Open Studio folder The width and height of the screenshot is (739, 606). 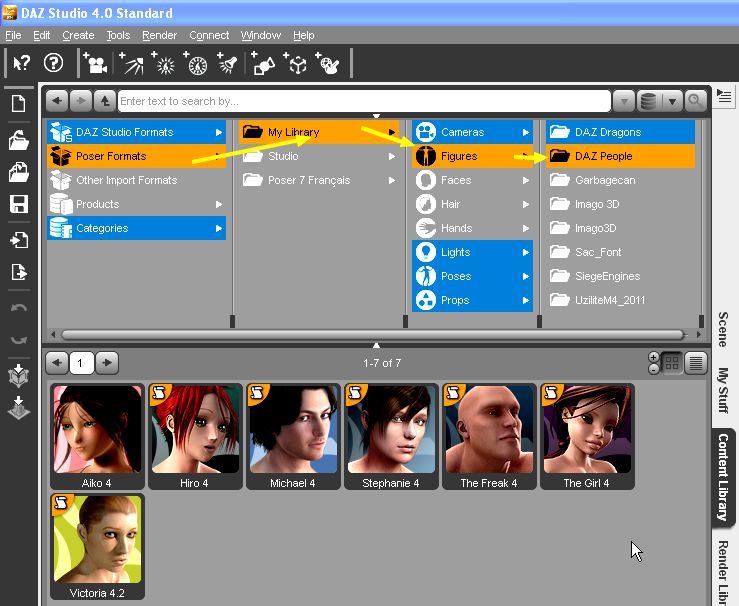pyautogui.click(x=319, y=156)
